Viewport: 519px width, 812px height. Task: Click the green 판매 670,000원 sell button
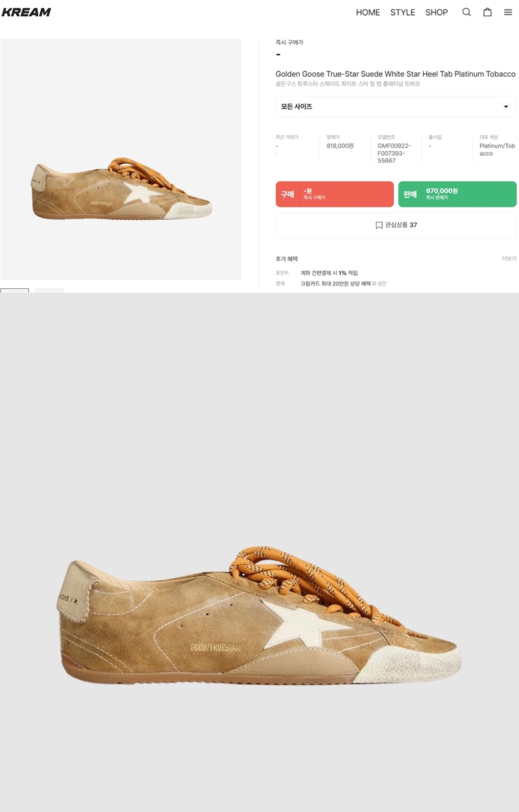457,194
